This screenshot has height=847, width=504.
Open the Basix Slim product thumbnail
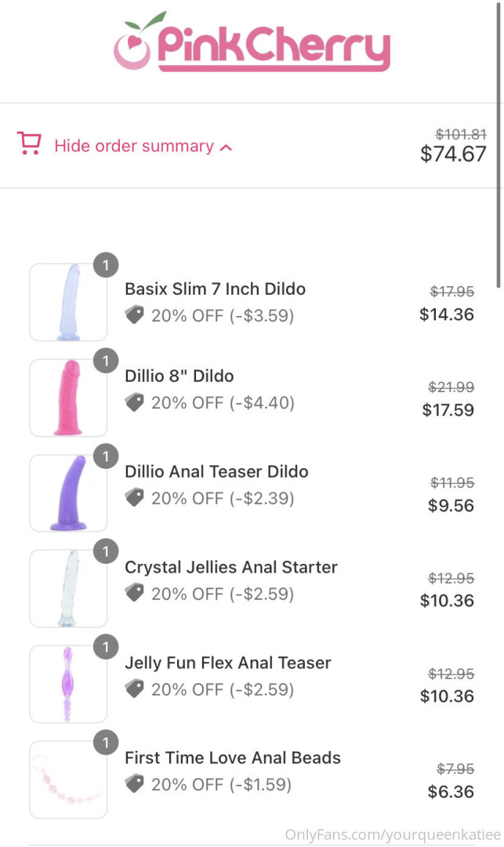[68, 303]
